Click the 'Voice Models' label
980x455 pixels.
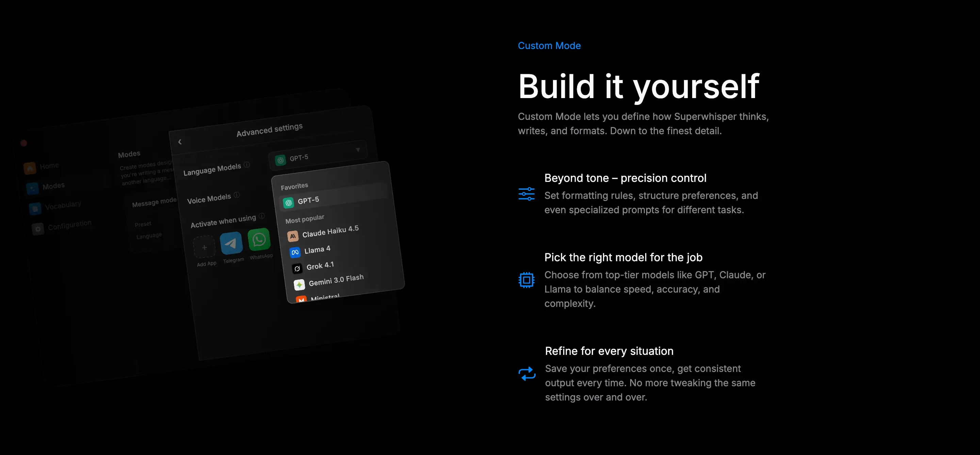[x=209, y=198]
